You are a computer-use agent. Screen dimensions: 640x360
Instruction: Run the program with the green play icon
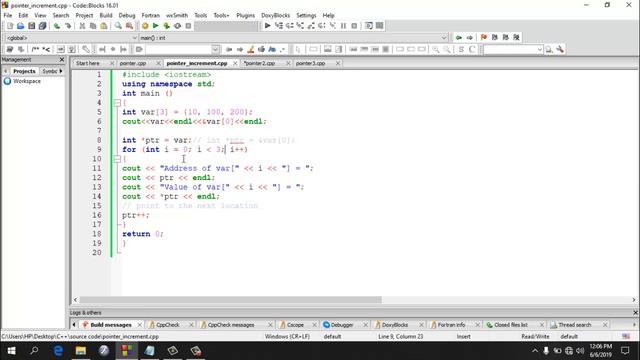click(156, 26)
